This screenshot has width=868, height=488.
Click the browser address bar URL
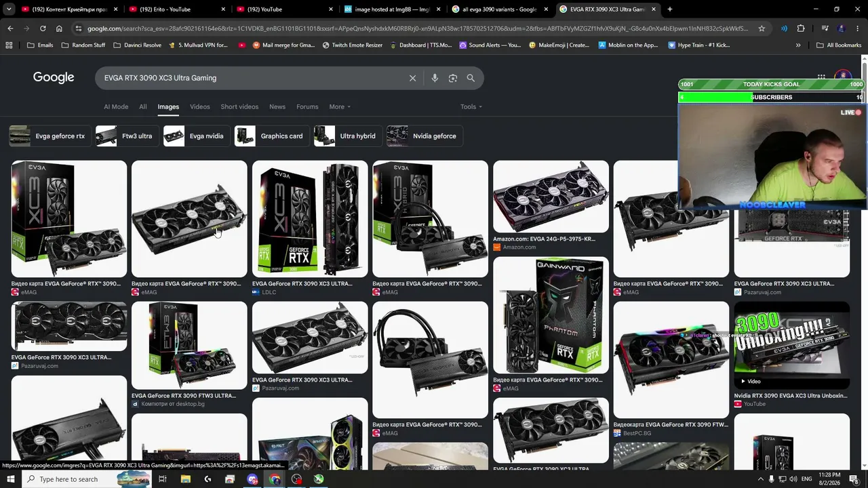(x=417, y=28)
